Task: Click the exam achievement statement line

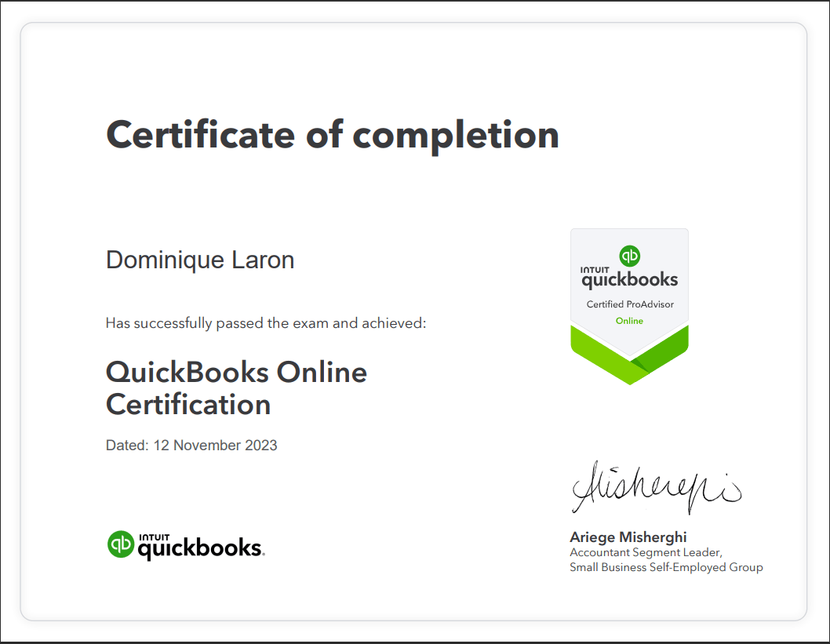Action: click(x=265, y=322)
